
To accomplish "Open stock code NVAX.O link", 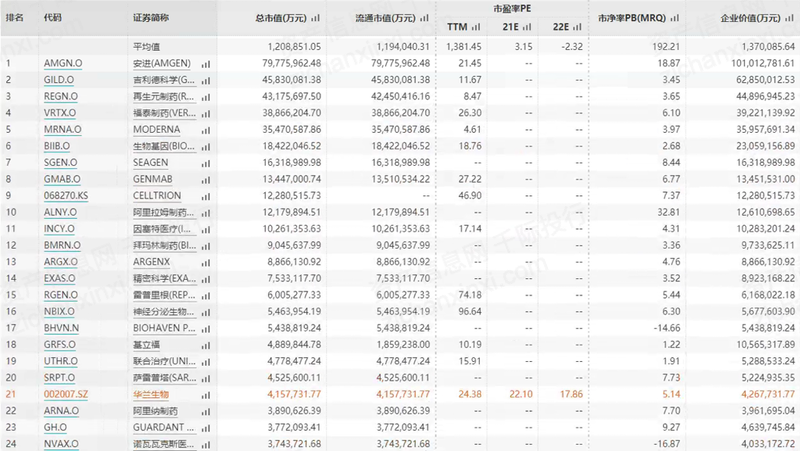I will [61, 444].
